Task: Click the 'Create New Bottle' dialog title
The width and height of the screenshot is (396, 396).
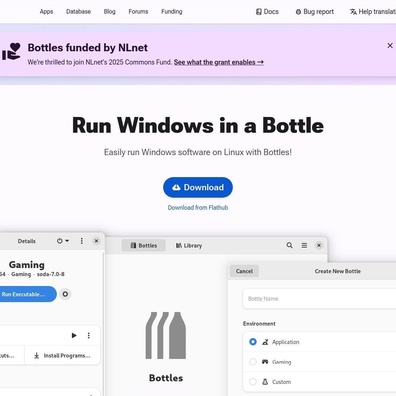Action: (x=338, y=271)
